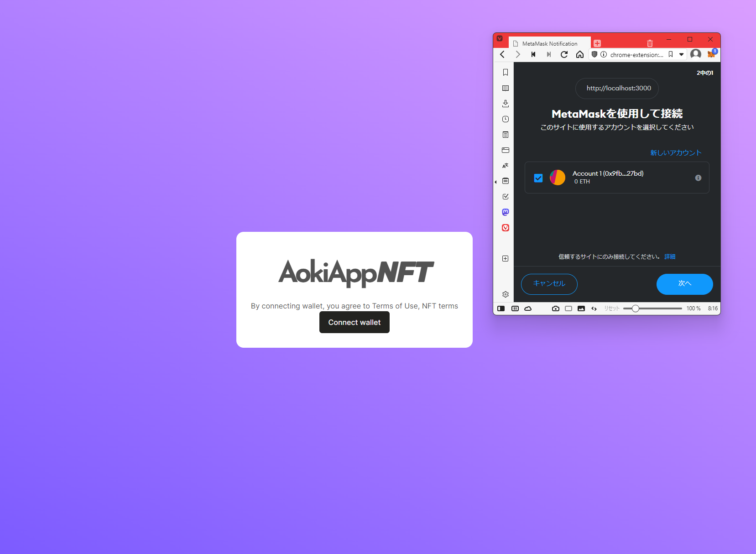The height and width of the screenshot is (554, 756).
Task: Click the http://localhost:3000 origin pill
Action: pos(617,88)
